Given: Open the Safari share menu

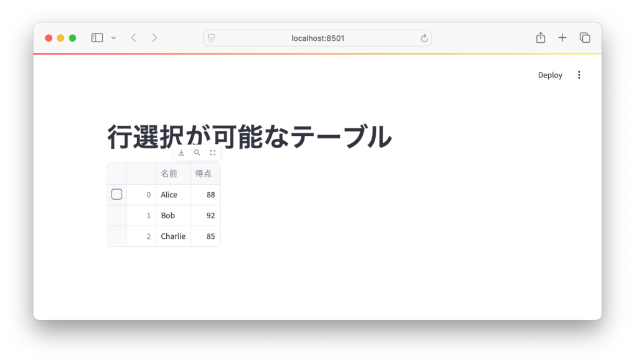Looking at the screenshot, I should [540, 38].
